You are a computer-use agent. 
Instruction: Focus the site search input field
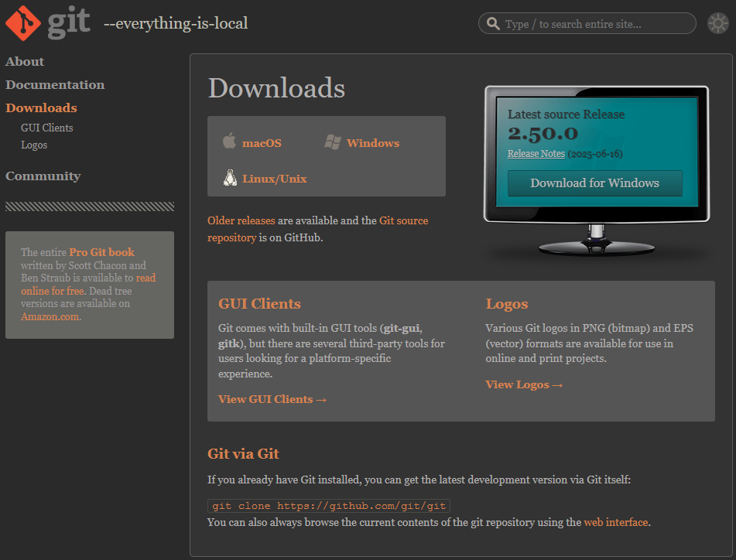[587, 23]
